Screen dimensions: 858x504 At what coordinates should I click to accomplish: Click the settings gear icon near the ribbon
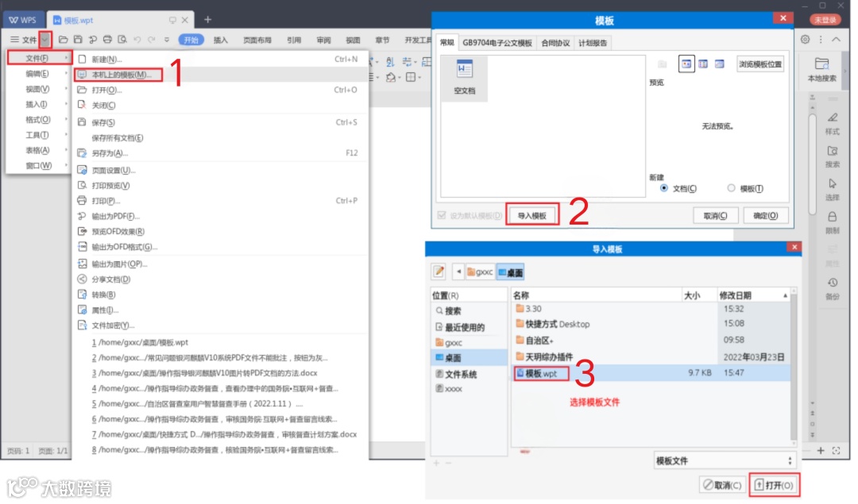point(805,40)
